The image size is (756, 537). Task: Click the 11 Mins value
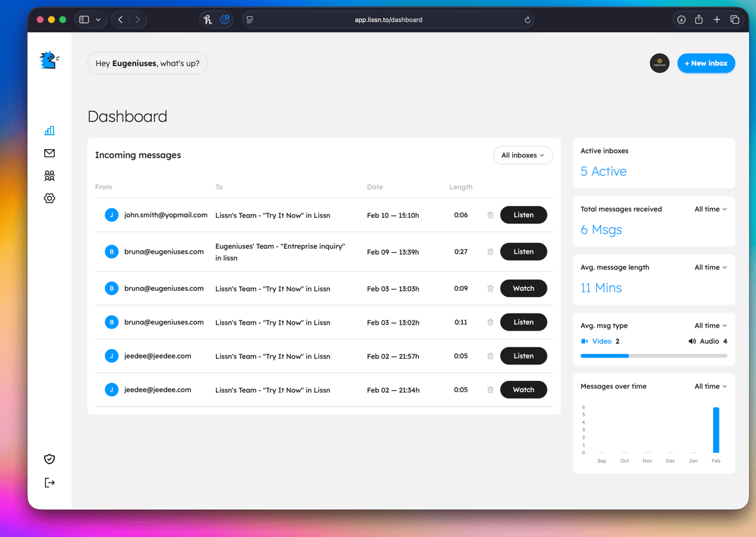(x=601, y=288)
